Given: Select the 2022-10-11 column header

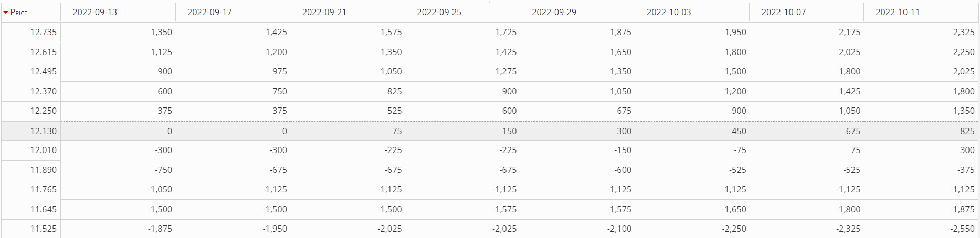Looking at the screenshot, I should (897, 13).
